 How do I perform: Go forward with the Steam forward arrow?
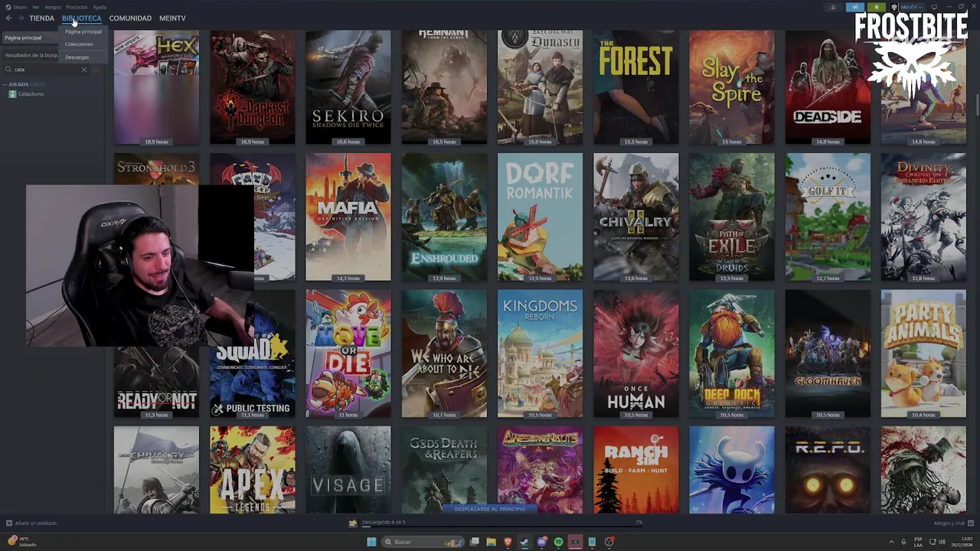pos(21,18)
